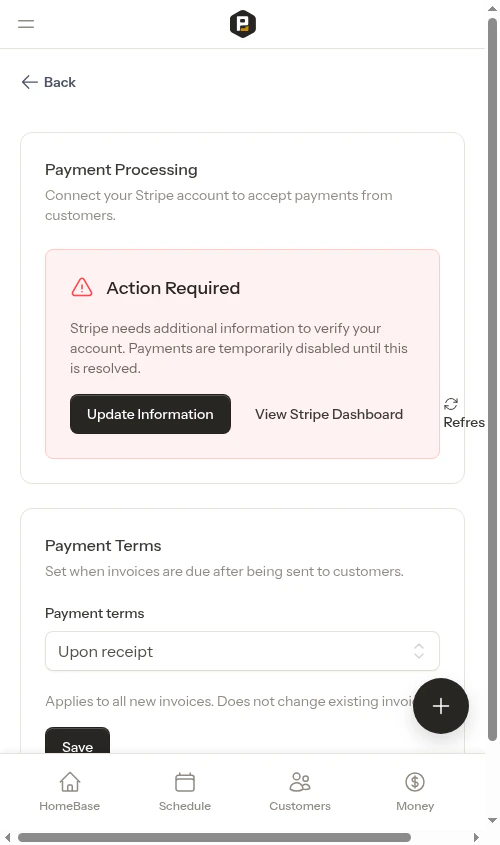
Task: Open the Schedule calendar icon
Action: 185,782
